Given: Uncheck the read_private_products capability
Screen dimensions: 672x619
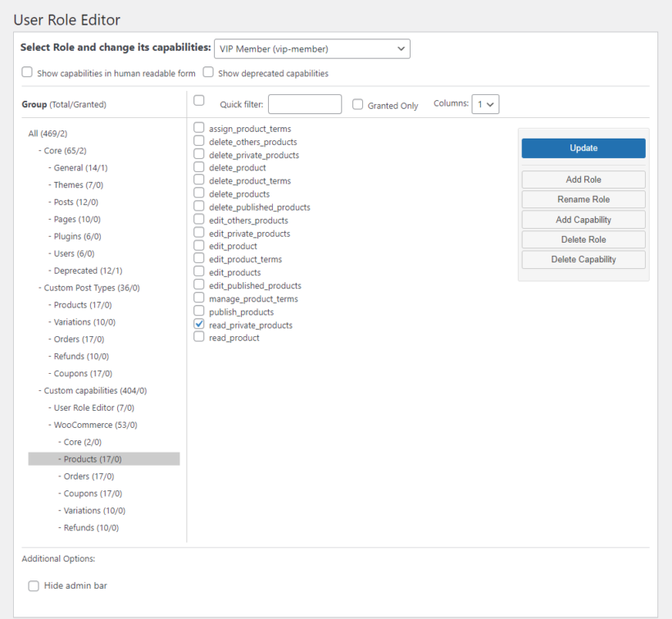Looking at the screenshot, I should [x=198, y=325].
